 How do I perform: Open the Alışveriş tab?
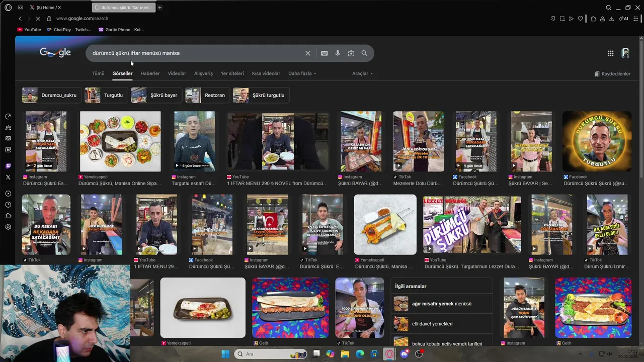coord(203,73)
